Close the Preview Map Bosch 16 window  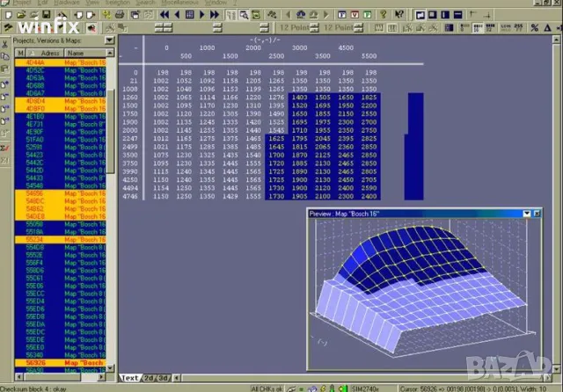[537, 214]
